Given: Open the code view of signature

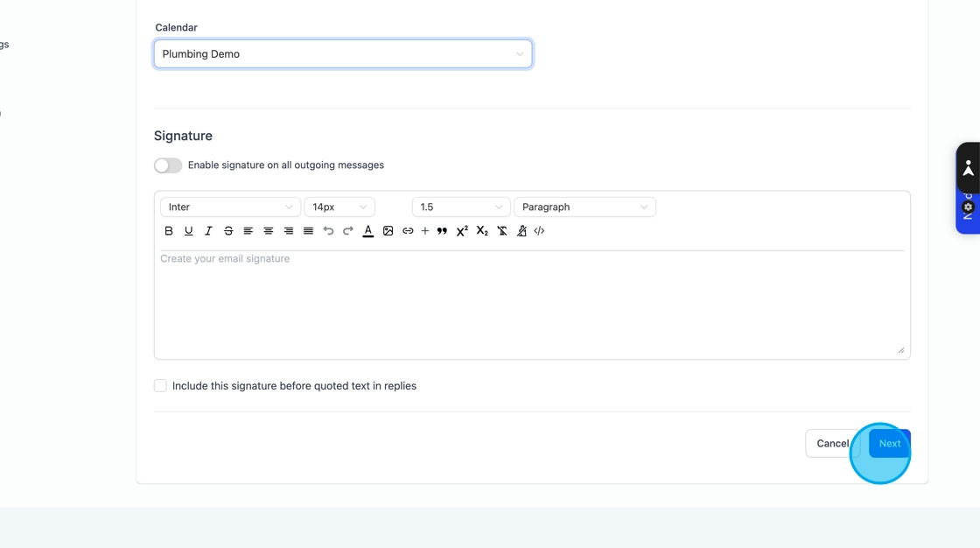Looking at the screenshot, I should (x=539, y=231).
